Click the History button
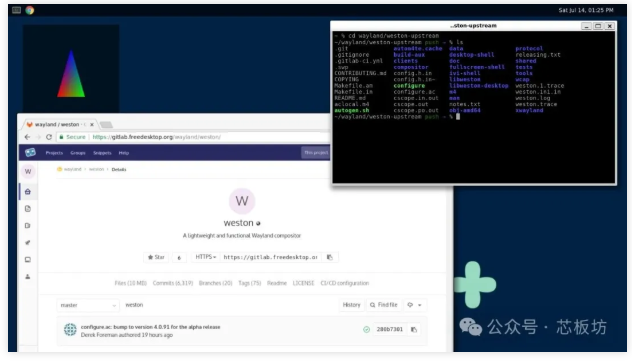632x361 pixels. point(351,305)
